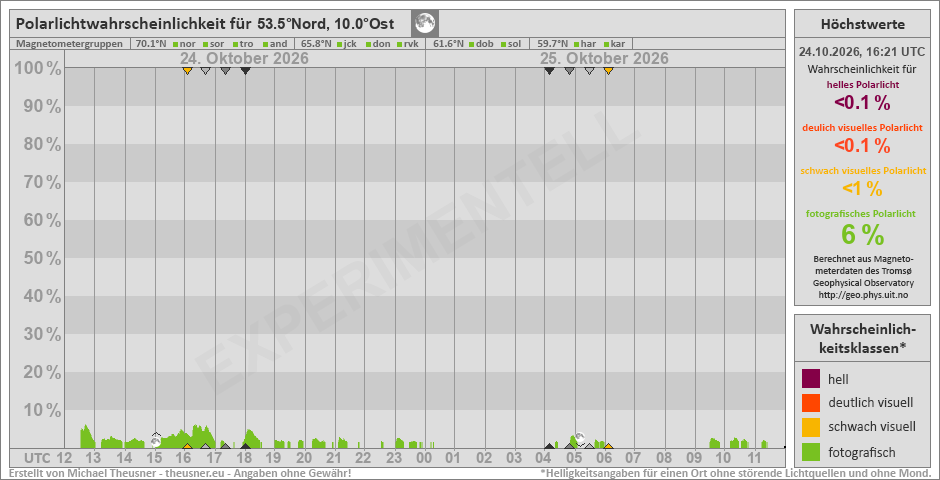
Task: Click the green status square for station don
Action: (x=369, y=44)
